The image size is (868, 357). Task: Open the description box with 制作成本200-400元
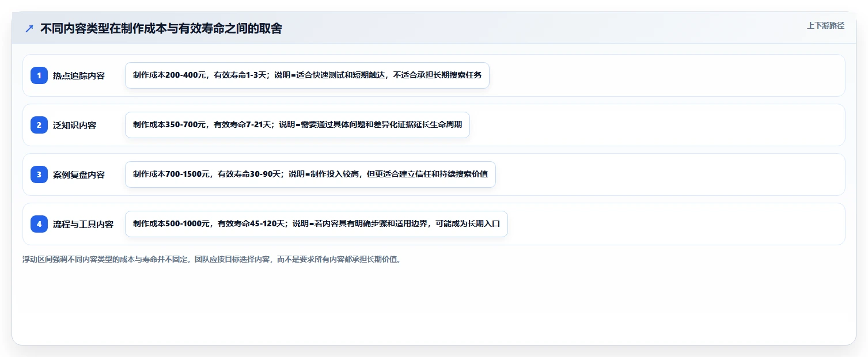click(x=307, y=75)
